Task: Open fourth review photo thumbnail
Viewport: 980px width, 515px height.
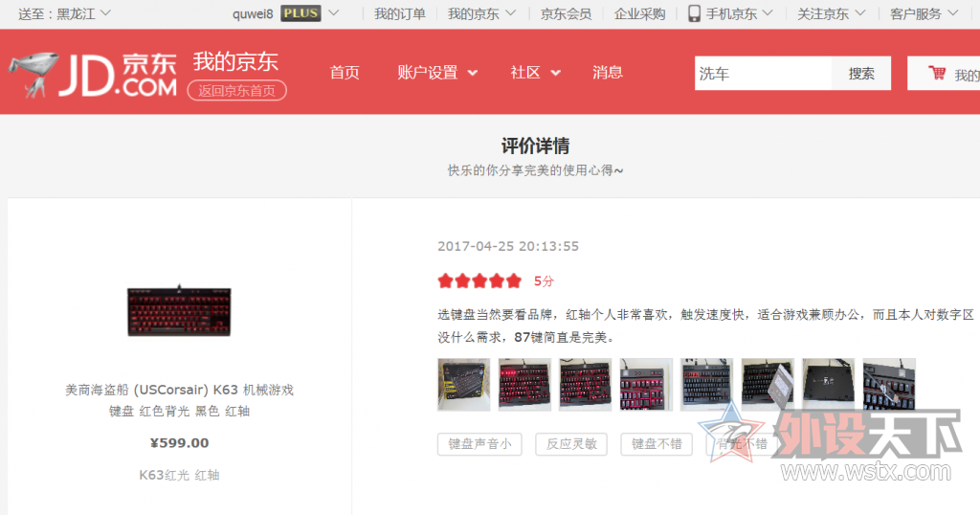Action: (x=646, y=385)
